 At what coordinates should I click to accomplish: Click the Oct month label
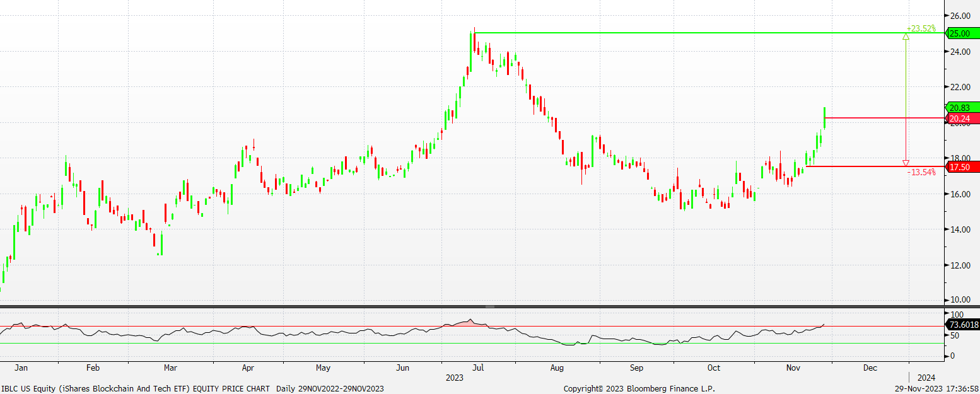tap(713, 368)
